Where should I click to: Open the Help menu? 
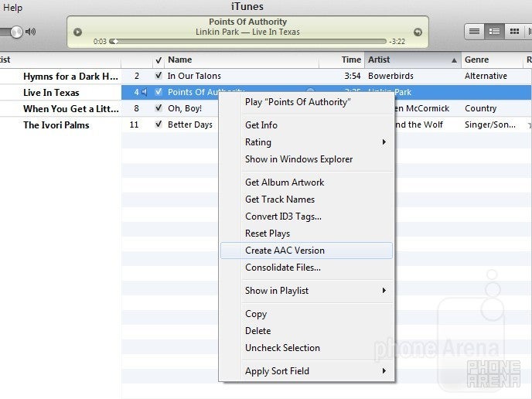(12, 7)
